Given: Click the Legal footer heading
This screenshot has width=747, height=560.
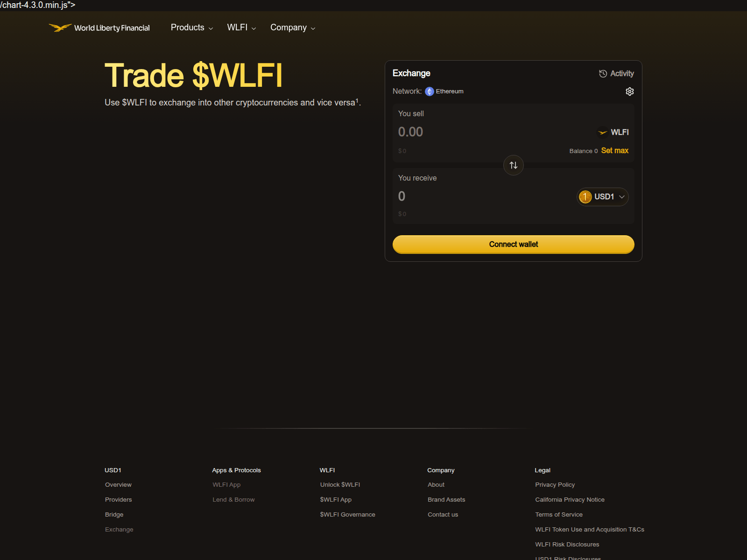Looking at the screenshot, I should [543, 470].
